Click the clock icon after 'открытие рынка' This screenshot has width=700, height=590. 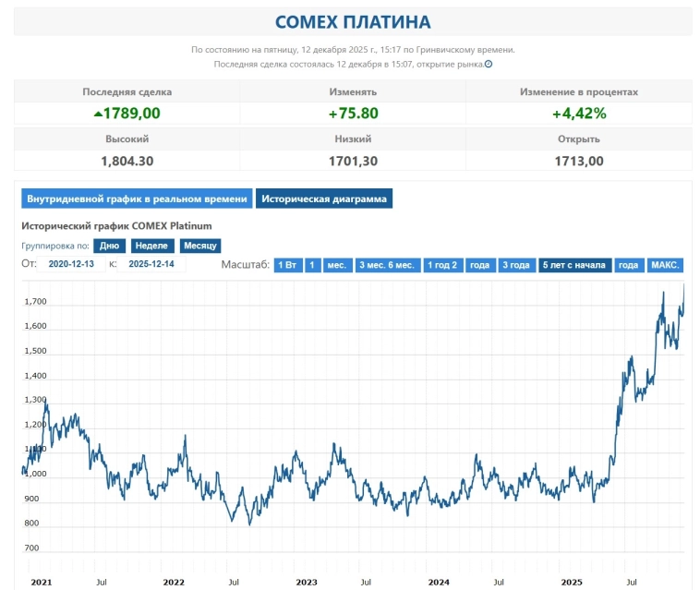pyautogui.click(x=489, y=64)
